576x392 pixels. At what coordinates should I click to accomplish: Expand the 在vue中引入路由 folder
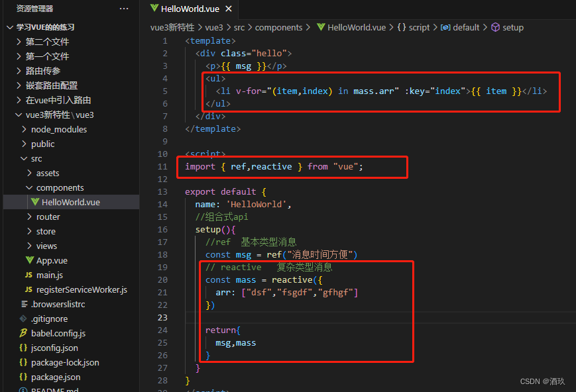click(x=19, y=100)
